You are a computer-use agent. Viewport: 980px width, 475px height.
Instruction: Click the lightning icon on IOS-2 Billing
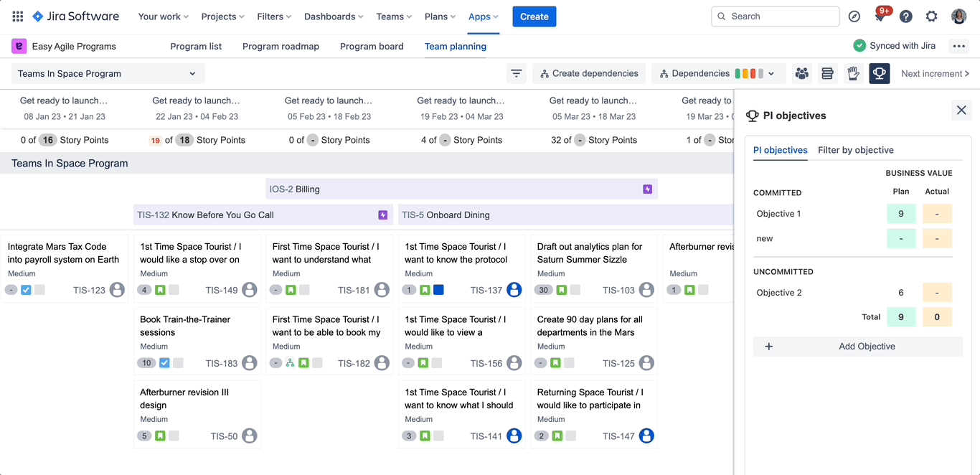coord(648,189)
